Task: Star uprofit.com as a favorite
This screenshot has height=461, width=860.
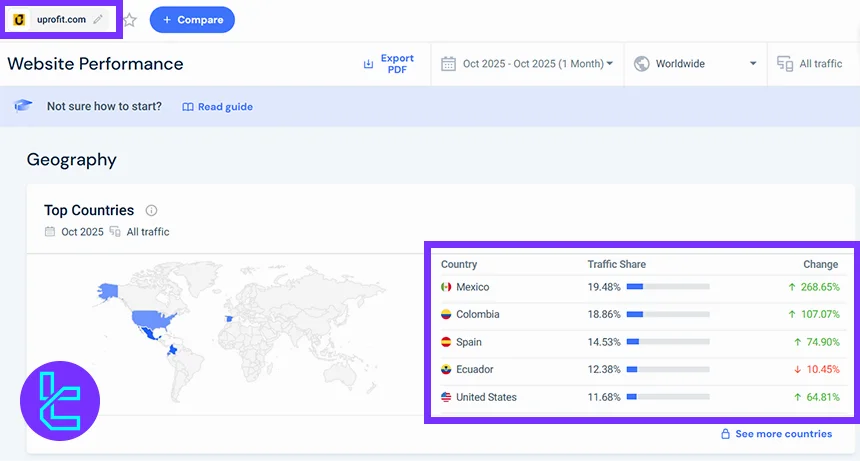Action: (x=129, y=20)
